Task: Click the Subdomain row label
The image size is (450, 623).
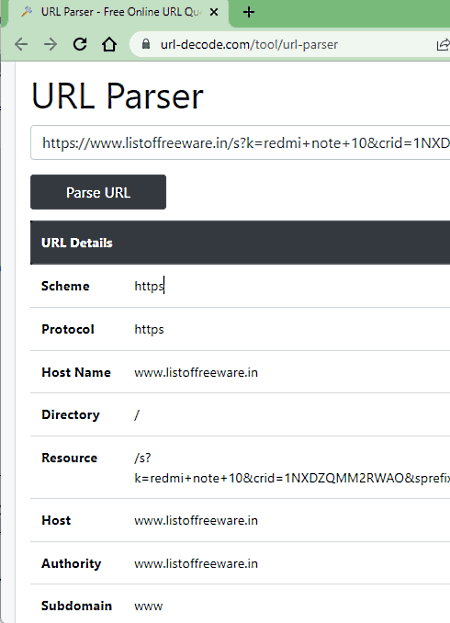Action: click(x=77, y=606)
